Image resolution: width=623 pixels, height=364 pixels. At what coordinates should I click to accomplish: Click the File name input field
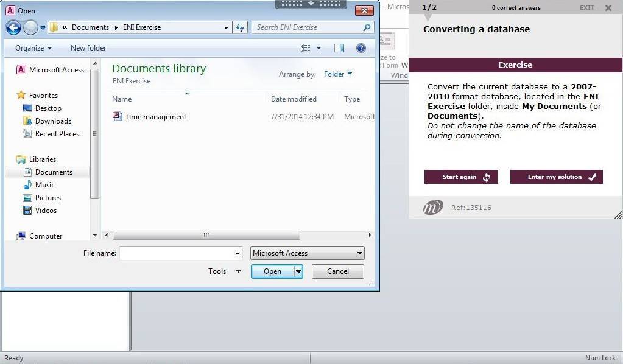[177, 253]
